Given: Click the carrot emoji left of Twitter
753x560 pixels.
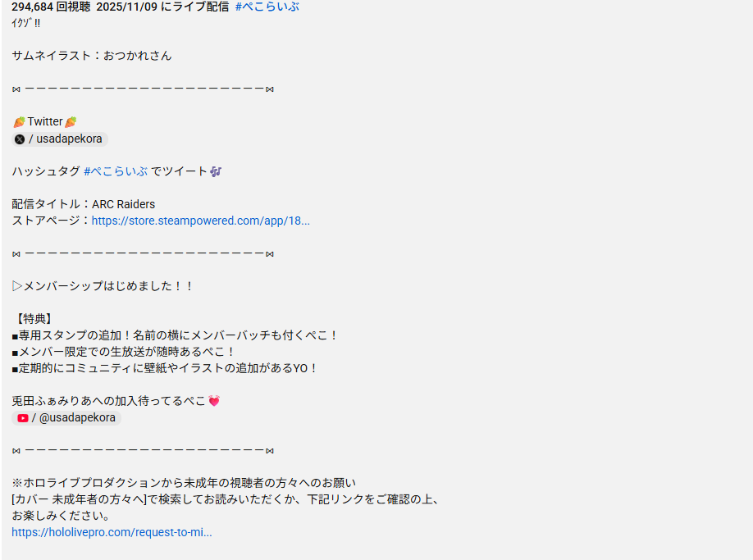Looking at the screenshot, I should click(19, 122).
